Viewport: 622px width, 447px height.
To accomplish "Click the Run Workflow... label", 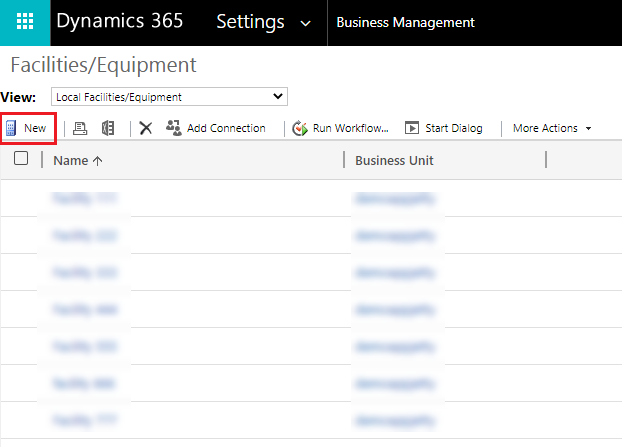I will [x=351, y=128].
